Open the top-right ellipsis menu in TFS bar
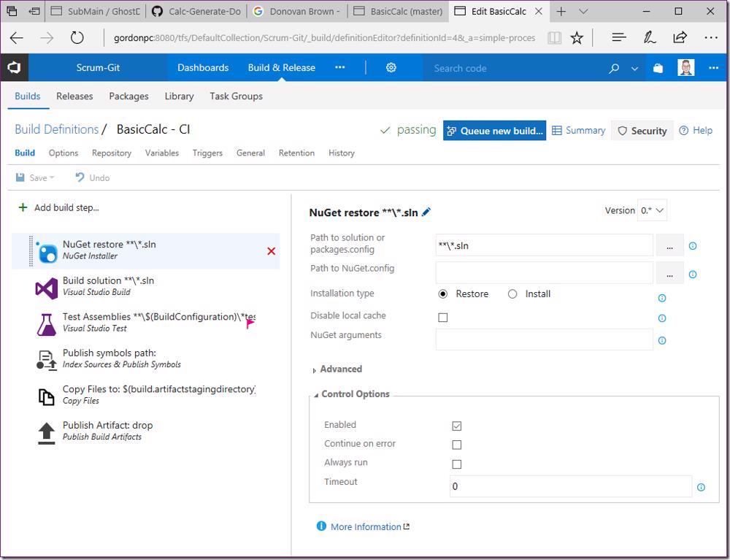This screenshot has width=730, height=560. tap(713, 68)
